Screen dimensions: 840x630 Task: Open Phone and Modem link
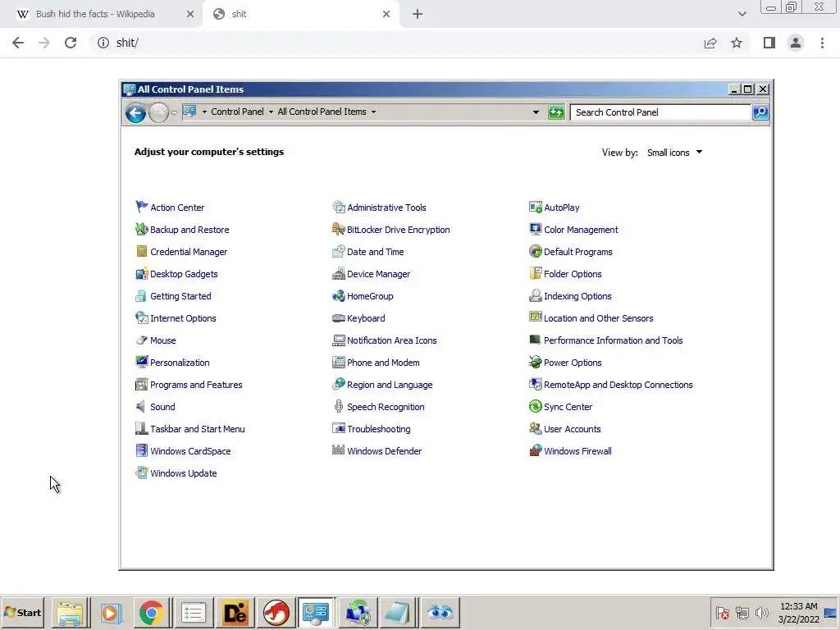point(383,362)
